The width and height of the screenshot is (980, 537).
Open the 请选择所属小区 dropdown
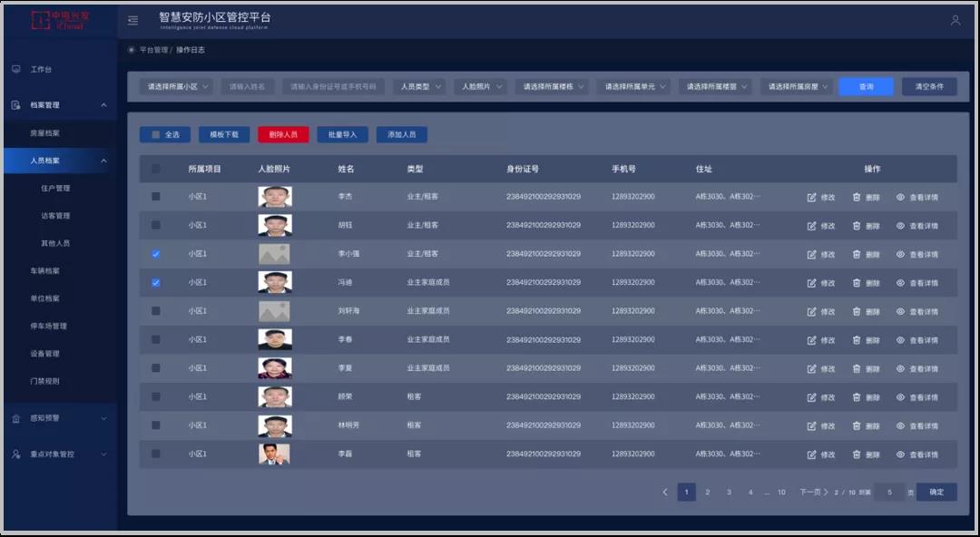pyautogui.click(x=178, y=87)
